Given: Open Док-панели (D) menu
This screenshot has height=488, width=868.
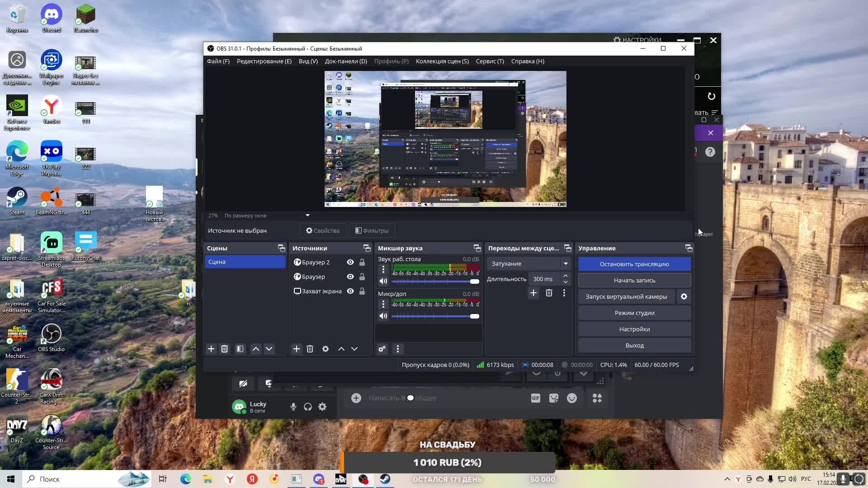Looking at the screenshot, I should 346,61.
